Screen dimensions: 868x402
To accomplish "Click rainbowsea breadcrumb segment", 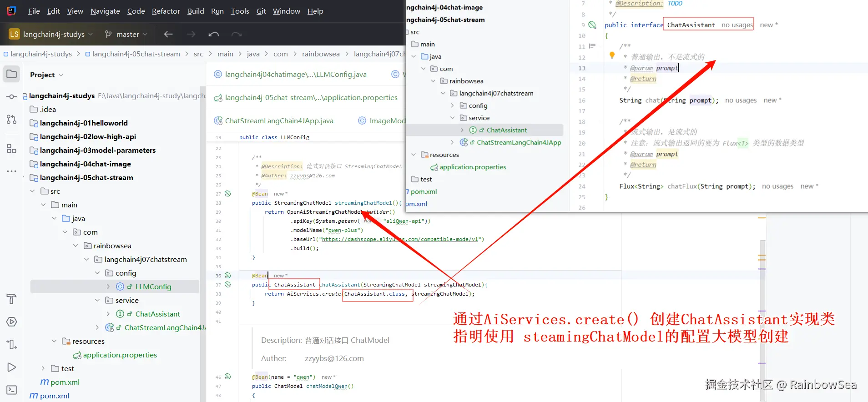I will [321, 54].
